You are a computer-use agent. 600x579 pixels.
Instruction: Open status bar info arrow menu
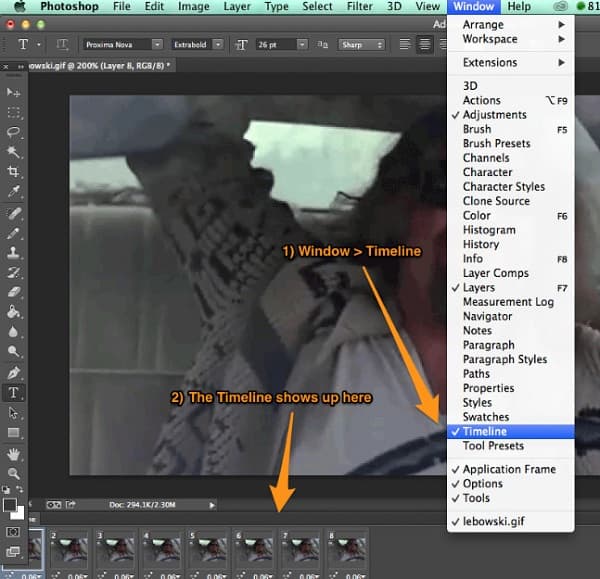pyautogui.click(x=212, y=505)
